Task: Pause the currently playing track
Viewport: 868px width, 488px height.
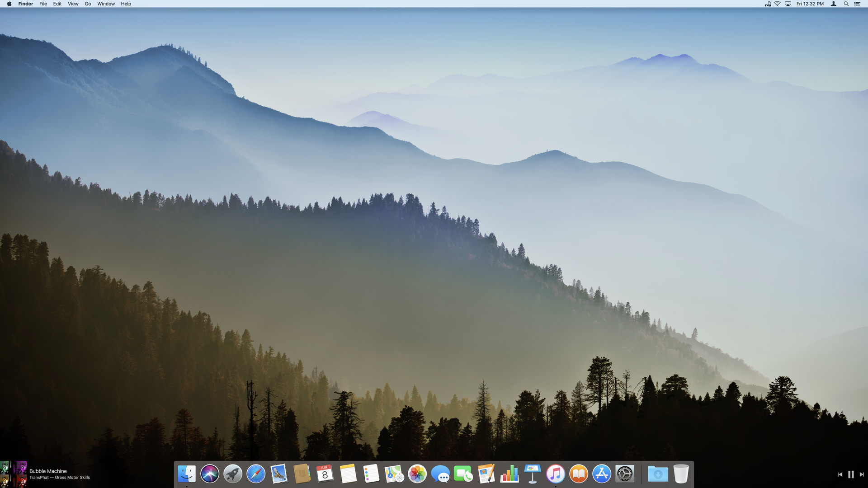Action: coord(851,474)
